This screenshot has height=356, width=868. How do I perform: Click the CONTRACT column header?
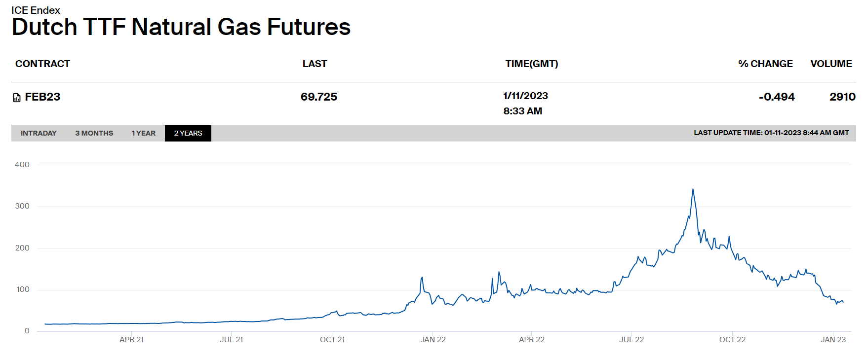pos(42,64)
